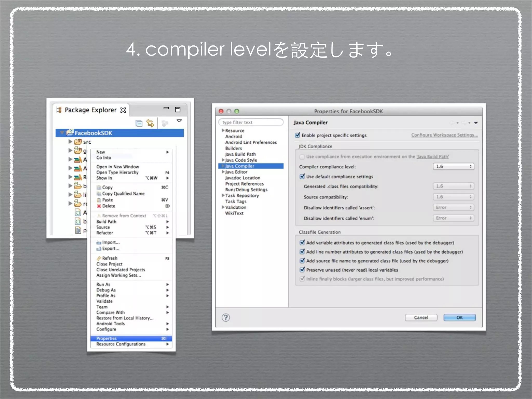Open Configure Workspace Settings link
The image size is (532, 399).
444,135
